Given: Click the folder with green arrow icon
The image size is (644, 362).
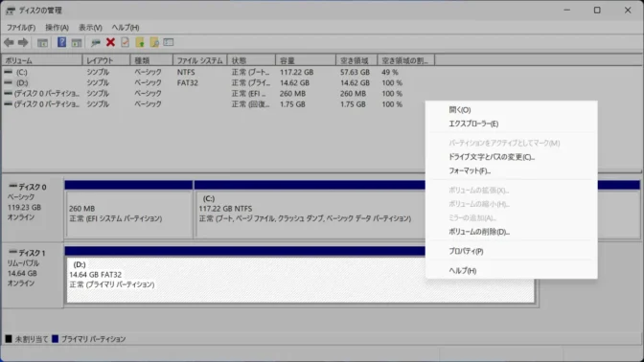Looking at the screenshot, I should (x=140, y=42).
